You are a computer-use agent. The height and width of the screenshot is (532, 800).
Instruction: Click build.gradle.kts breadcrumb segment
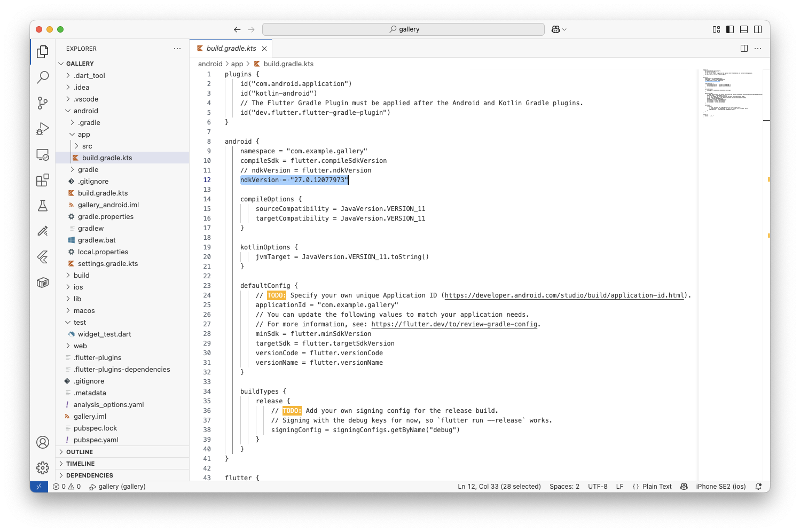click(284, 64)
